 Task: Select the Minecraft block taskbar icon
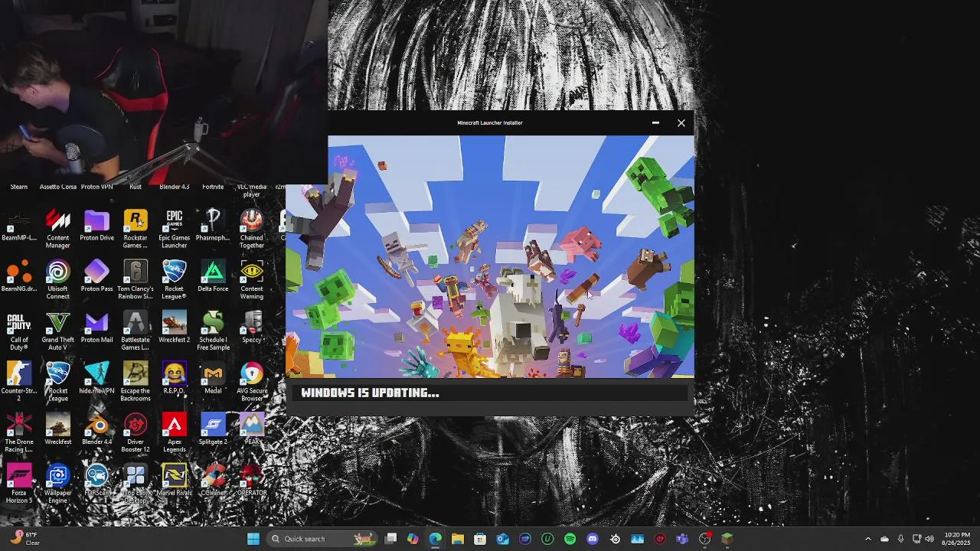(x=727, y=539)
